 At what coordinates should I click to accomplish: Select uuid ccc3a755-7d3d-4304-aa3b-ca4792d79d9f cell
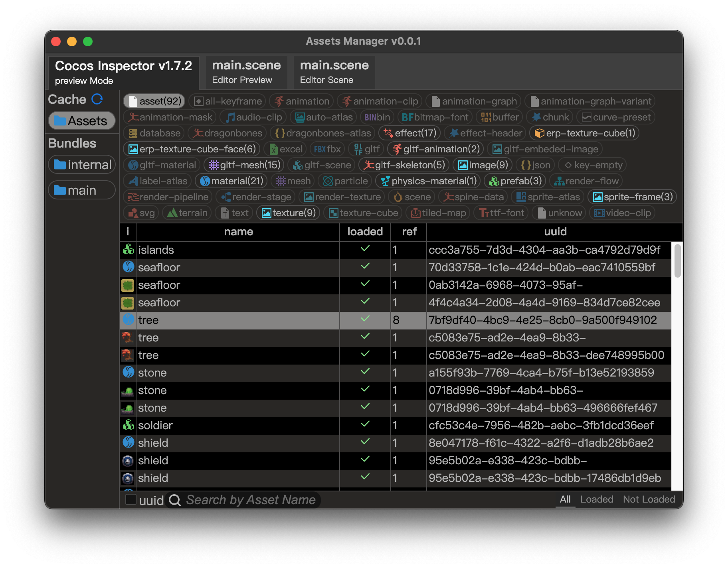tap(549, 250)
